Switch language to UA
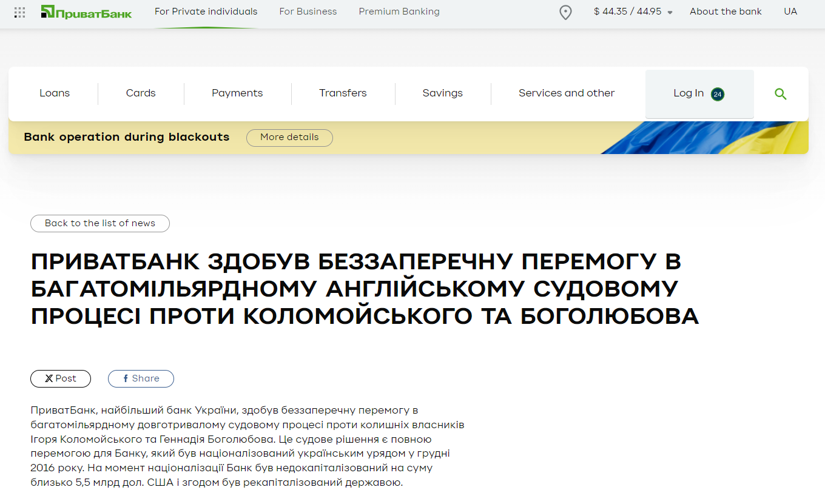Image resolution: width=825 pixels, height=504 pixels. point(790,12)
